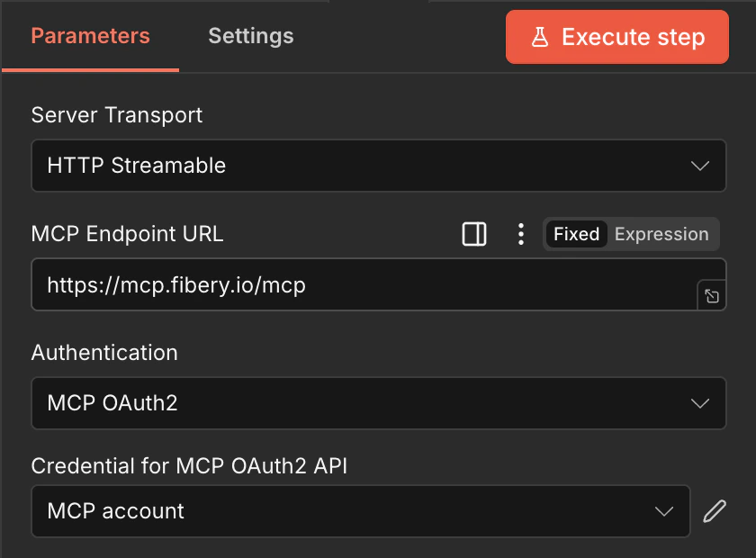
Task: Select the Parameters tab
Action: 90,36
